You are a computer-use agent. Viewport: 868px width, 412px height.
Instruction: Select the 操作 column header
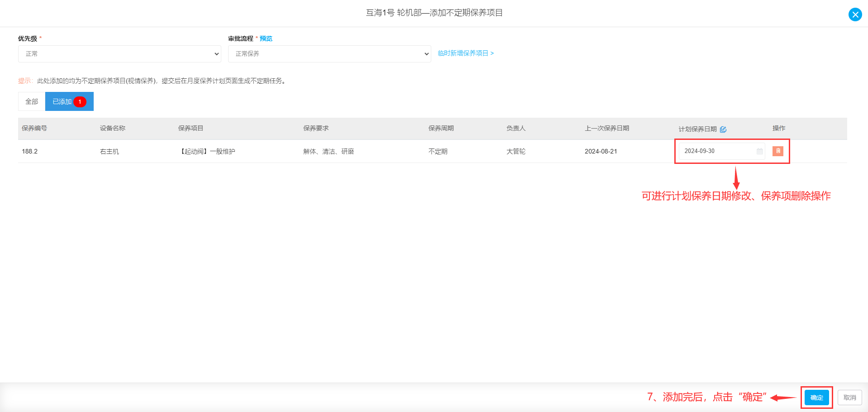coord(779,128)
